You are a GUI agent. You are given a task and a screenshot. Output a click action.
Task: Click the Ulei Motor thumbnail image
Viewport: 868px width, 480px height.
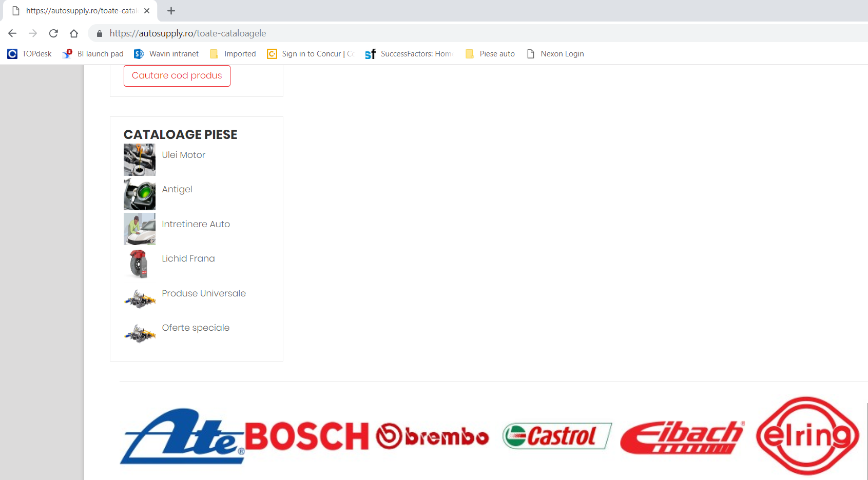(140, 159)
